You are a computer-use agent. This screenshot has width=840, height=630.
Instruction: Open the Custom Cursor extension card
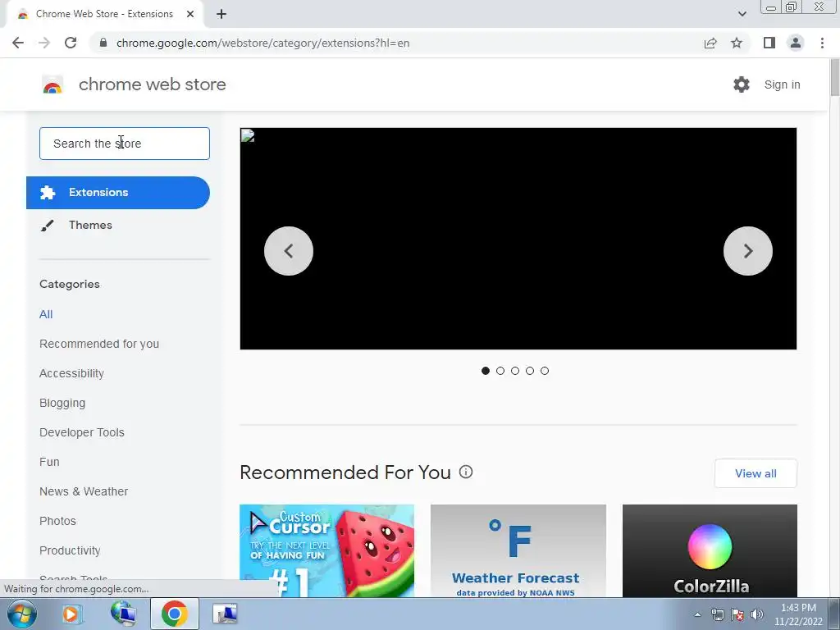[326, 550]
